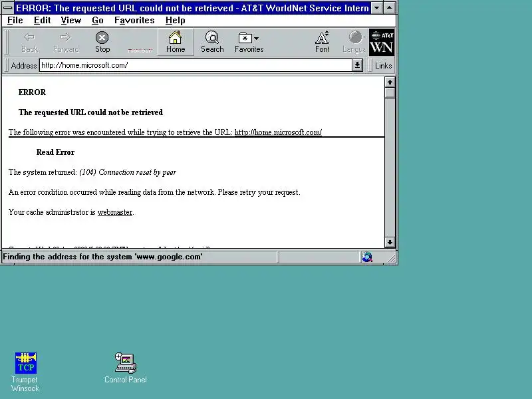Click the Address field containing home.microsoft.com
The width and height of the screenshot is (532, 399).
(196, 65)
